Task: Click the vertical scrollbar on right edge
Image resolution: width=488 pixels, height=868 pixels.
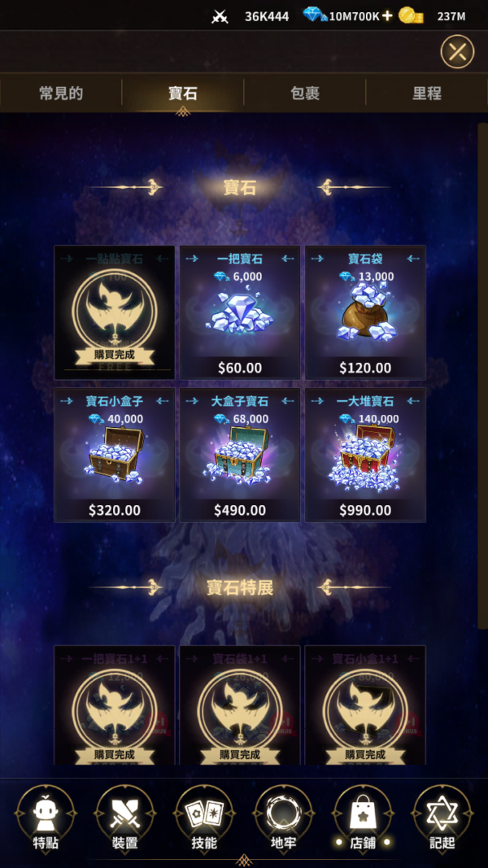Action: pyautogui.click(x=482, y=377)
